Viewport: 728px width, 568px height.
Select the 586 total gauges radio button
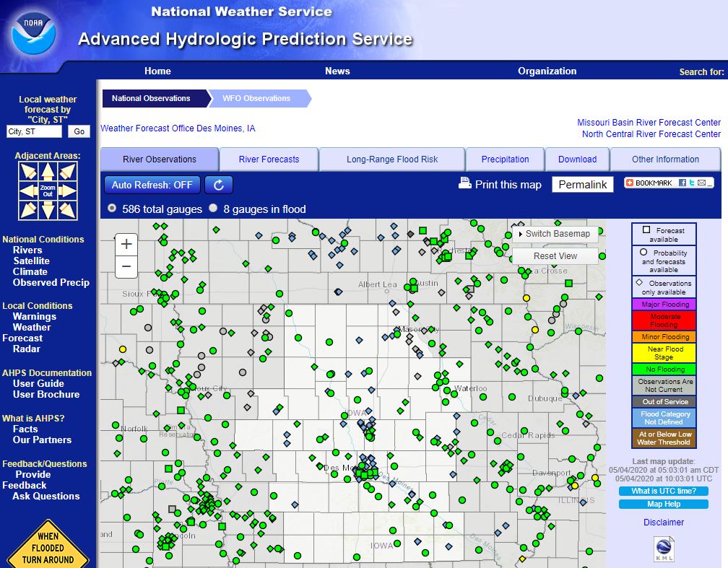coord(112,209)
